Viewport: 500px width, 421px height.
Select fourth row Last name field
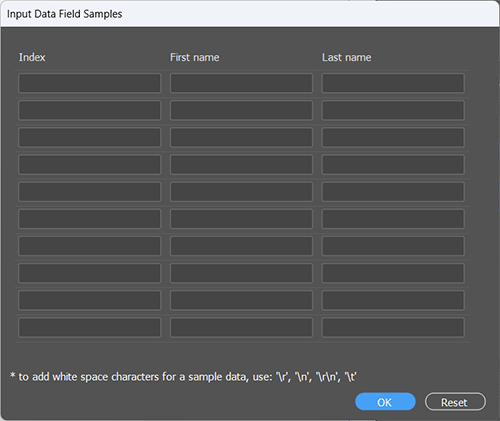tap(393, 165)
